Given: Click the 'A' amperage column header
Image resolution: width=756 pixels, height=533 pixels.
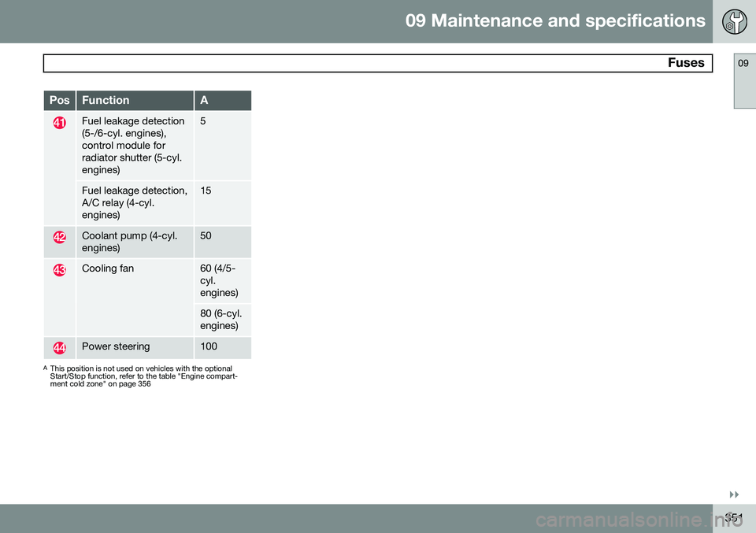Looking at the screenshot, I should (x=223, y=100).
